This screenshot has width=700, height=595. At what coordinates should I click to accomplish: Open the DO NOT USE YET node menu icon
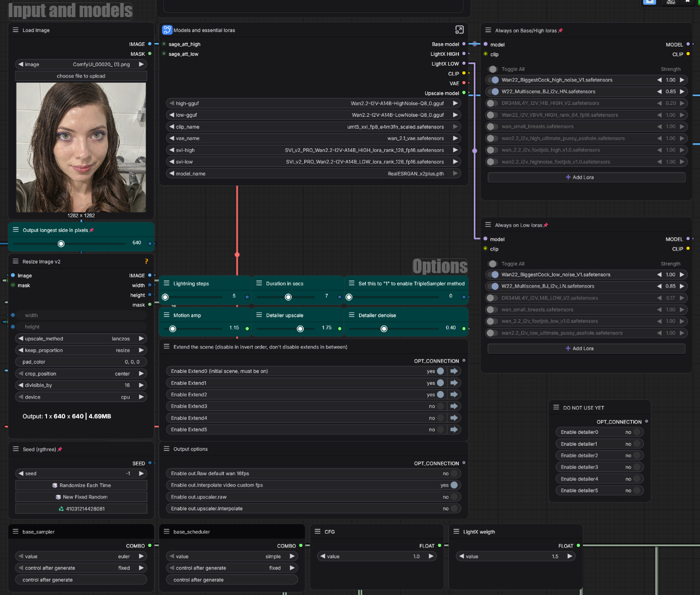coord(556,408)
